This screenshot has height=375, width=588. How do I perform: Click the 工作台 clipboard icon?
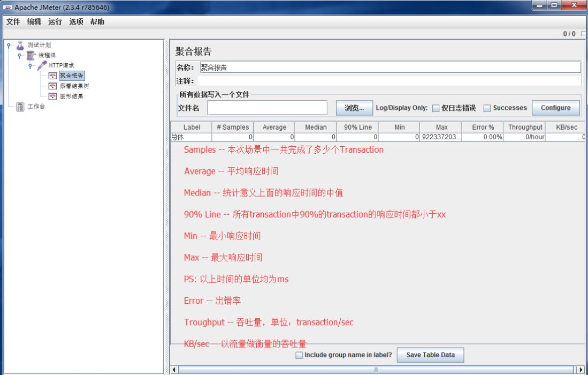[x=20, y=107]
